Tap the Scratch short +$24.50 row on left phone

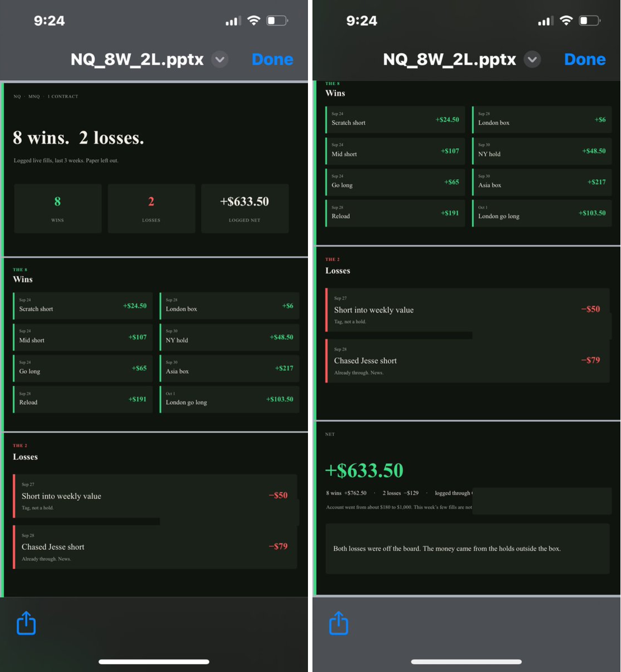(x=83, y=306)
